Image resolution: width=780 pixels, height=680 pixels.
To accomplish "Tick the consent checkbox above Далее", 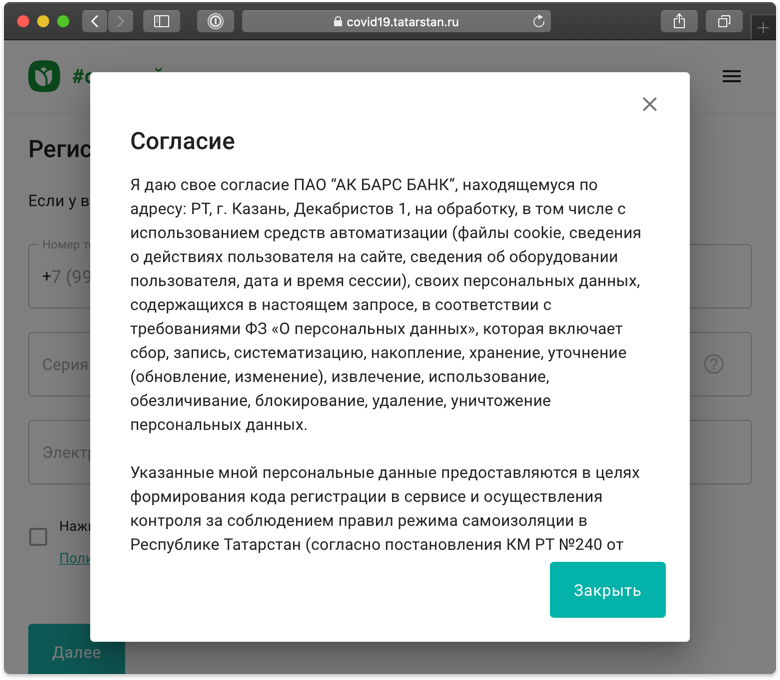I will 38,537.
